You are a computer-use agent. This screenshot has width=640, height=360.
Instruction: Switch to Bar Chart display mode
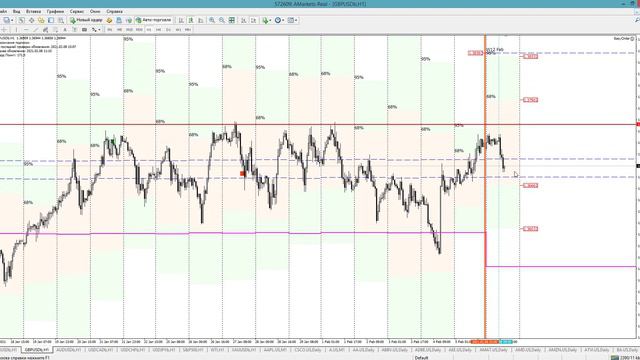click(181, 20)
